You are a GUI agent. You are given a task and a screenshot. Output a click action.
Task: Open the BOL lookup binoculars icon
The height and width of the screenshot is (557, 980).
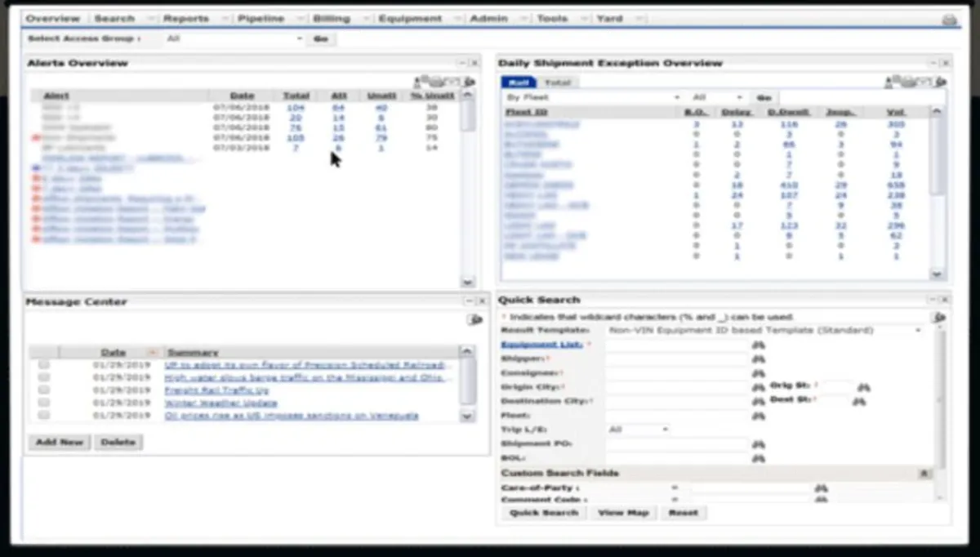[758, 458]
